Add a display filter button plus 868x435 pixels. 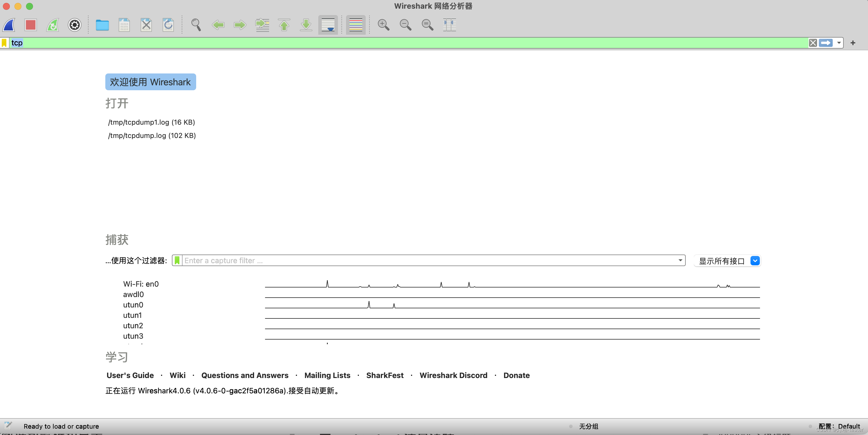(x=853, y=43)
